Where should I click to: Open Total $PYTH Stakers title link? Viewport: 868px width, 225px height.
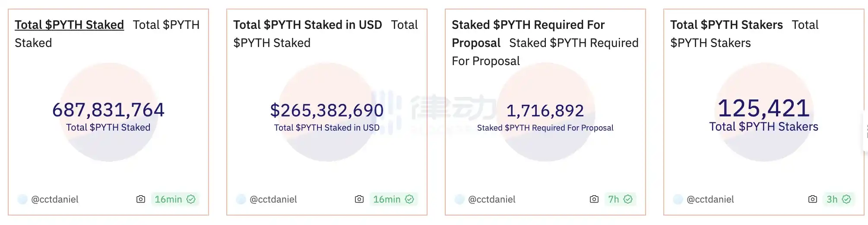tap(726, 25)
